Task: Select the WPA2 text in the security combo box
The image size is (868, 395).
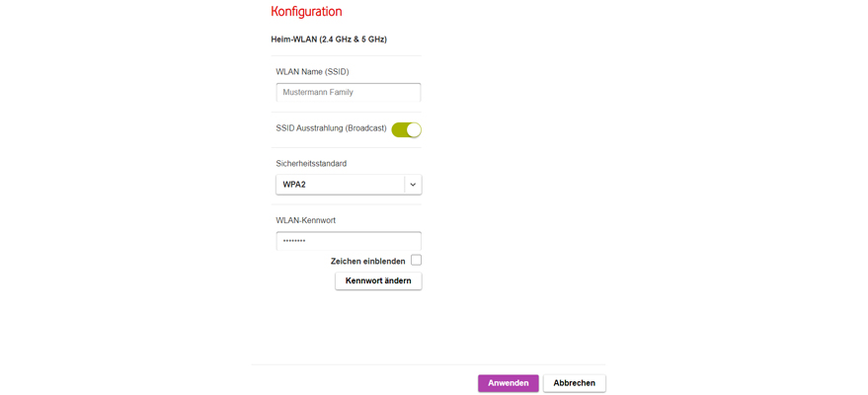Action: click(x=294, y=185)
